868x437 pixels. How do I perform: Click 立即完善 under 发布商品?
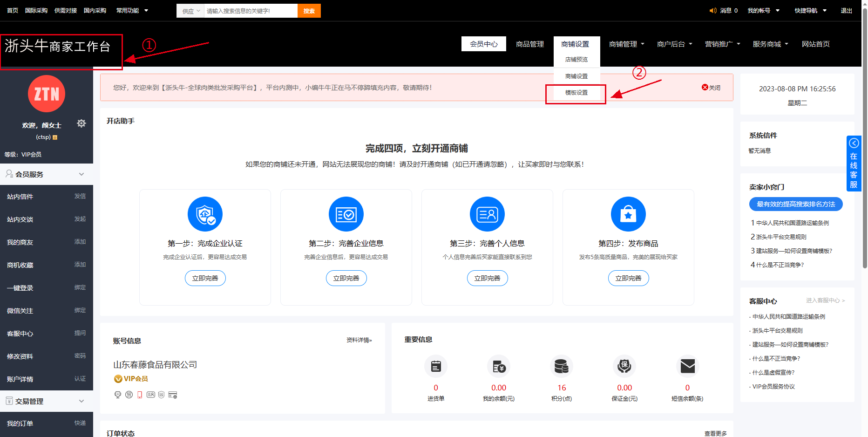(628, 278)
